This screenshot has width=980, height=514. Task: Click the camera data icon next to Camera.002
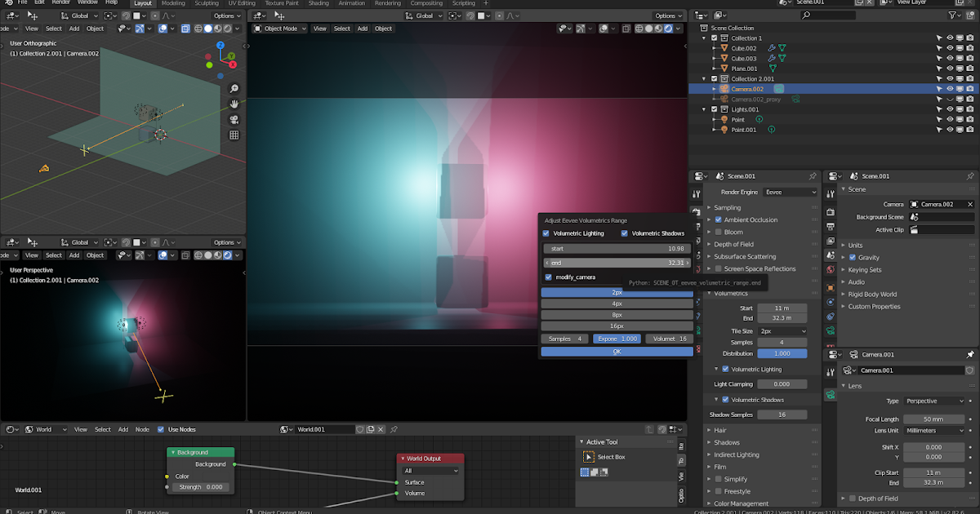coord(779,88)
